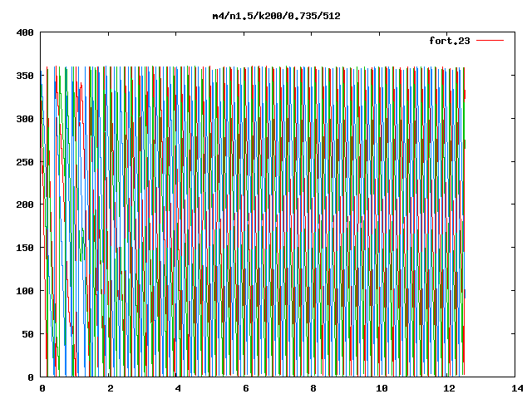The height and width of the screenshot is (399, 532).
Task: Click x-axis label 4
Action: point(178,388)
